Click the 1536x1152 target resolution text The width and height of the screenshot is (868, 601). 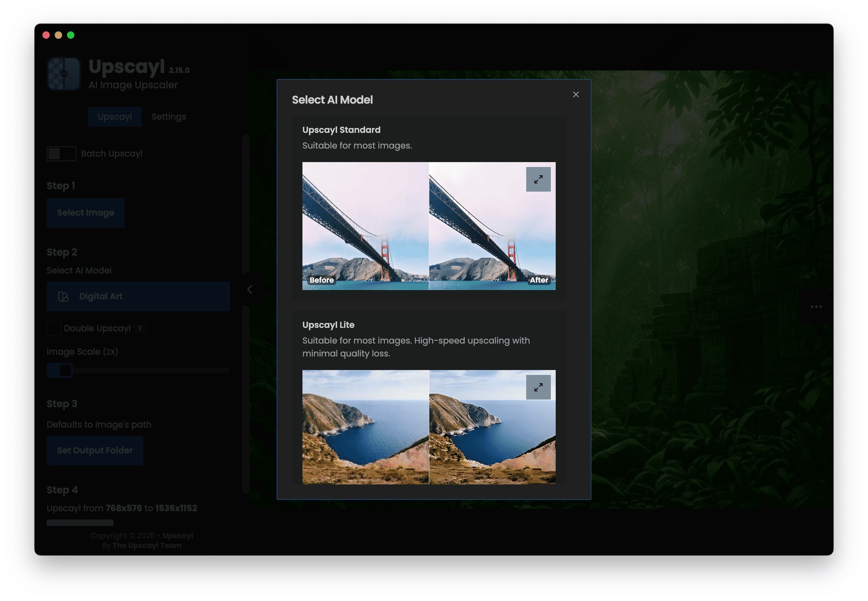(x=176, y=508)
